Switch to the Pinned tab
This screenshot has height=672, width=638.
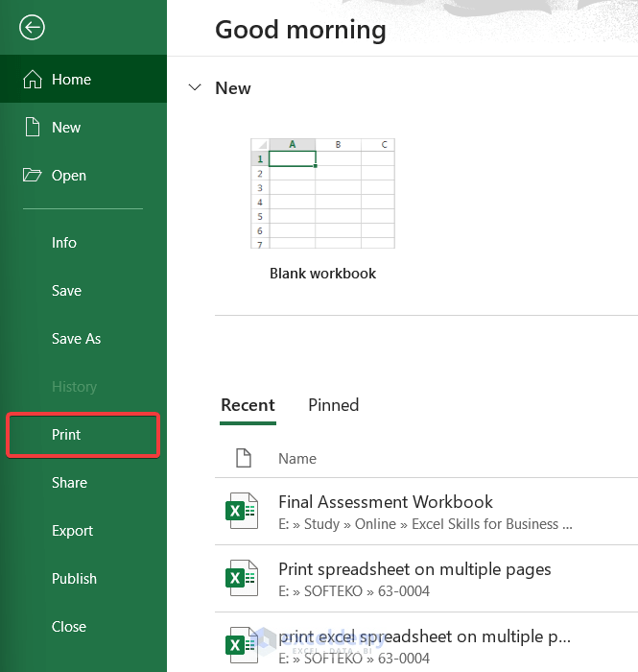334,405
